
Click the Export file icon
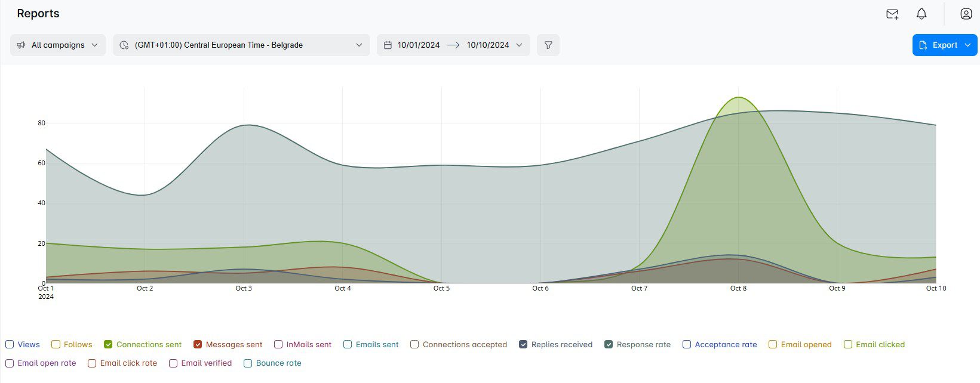923,45
